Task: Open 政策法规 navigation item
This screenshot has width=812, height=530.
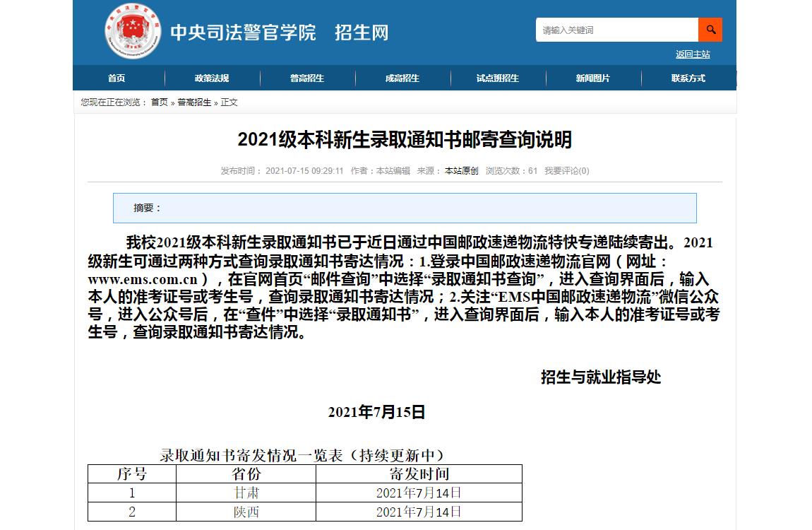Action: pyautogui.click(x=211, y=78)
